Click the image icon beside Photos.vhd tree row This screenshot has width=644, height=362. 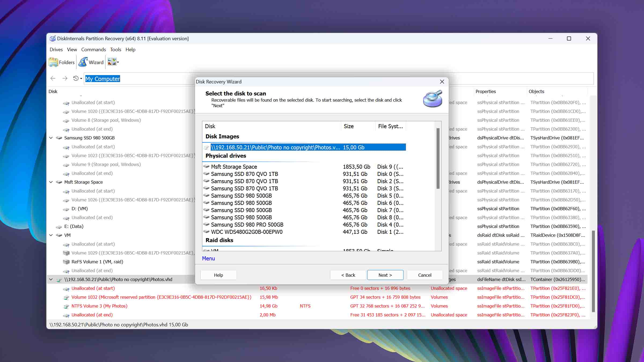point(59,280)
